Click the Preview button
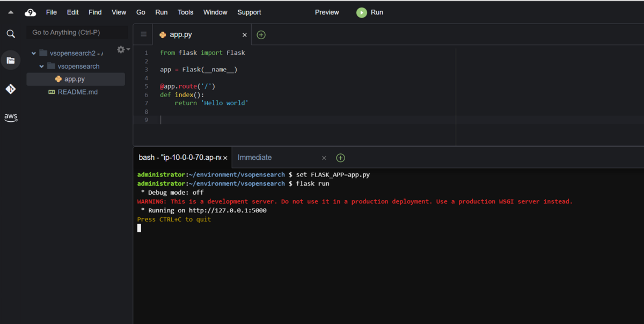Image resolution: width=644 pixels, height=324 pixels. point(327,12)
